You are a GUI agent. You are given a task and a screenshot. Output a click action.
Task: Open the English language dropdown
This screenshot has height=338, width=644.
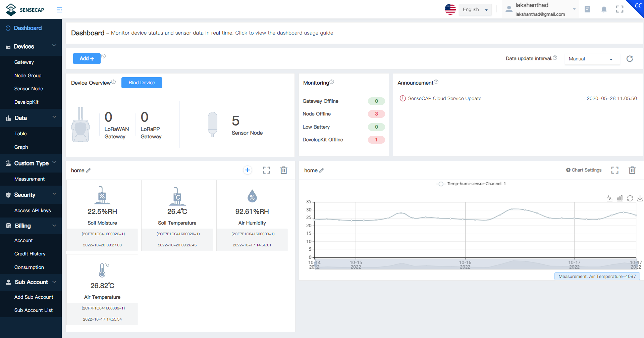[x=475, y=10]
